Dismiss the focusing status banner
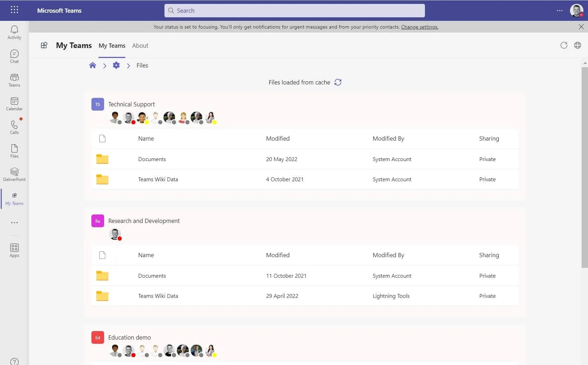 click(581, 27)
